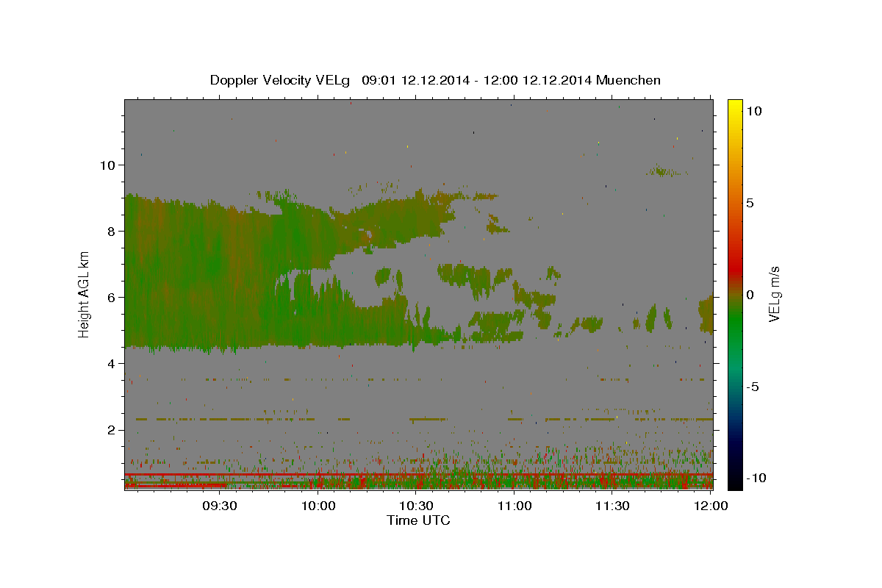Click the 10:30 time tick label
Viewport: 882px width, 588px height.
[x=416, y=506]
